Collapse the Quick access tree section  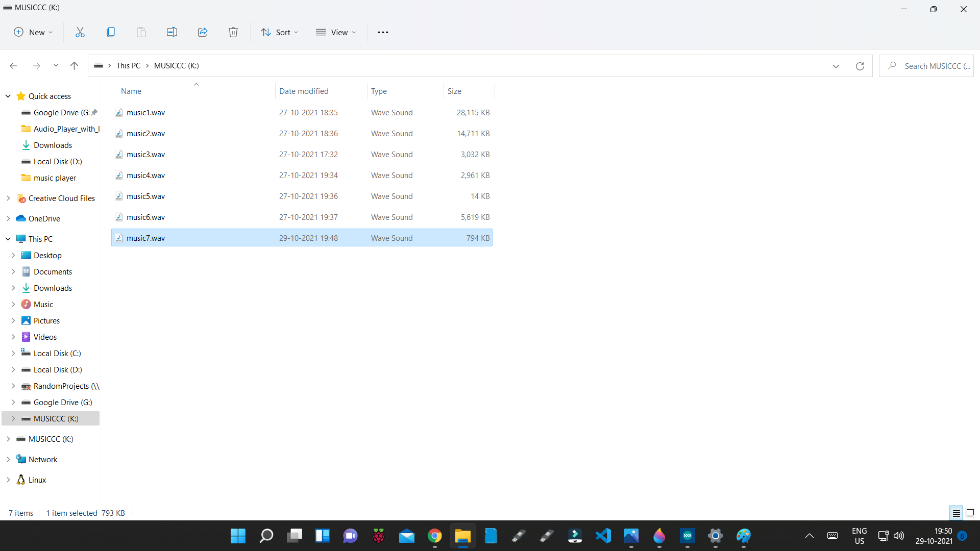[8, 96]
